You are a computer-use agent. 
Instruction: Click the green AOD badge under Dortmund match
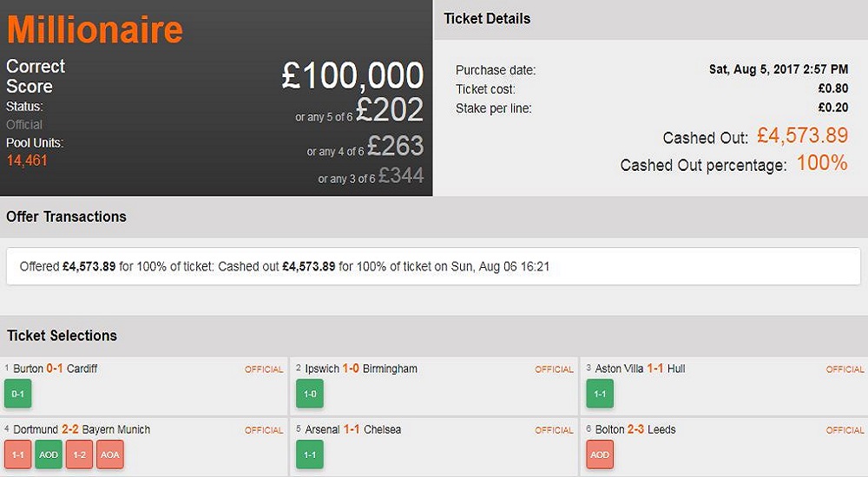(49, 454)
